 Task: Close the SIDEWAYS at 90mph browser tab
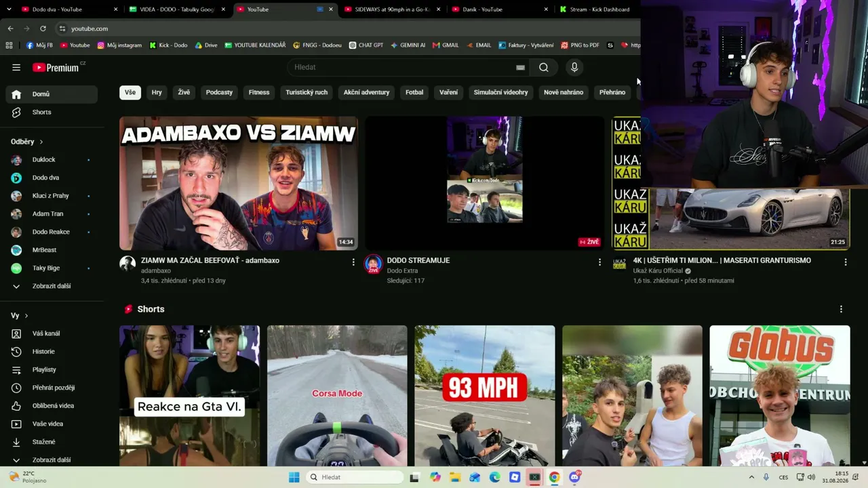tap(438, 9)
